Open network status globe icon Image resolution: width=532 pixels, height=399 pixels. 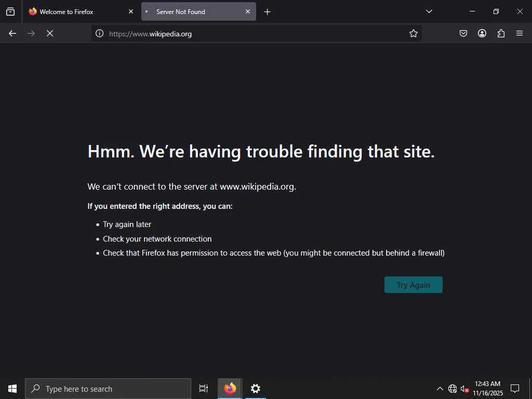[x=453, y=389]
